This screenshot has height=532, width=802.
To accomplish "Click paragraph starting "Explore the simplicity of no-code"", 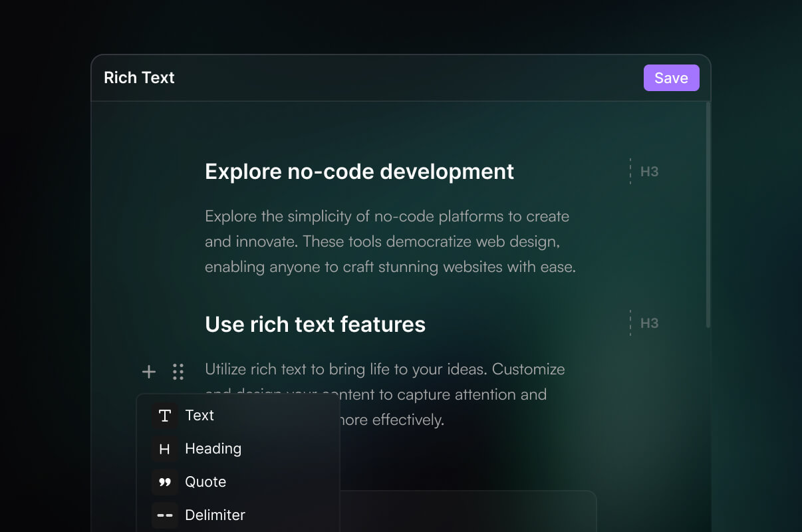I will 390,241.
